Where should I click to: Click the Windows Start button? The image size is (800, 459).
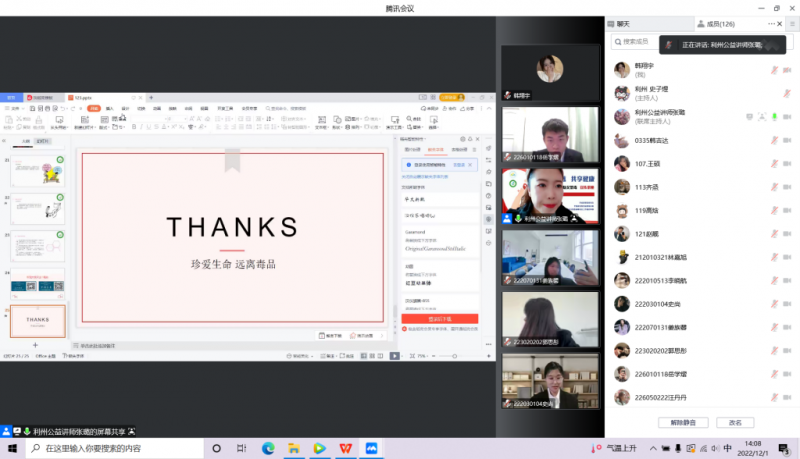coord(14,449)
